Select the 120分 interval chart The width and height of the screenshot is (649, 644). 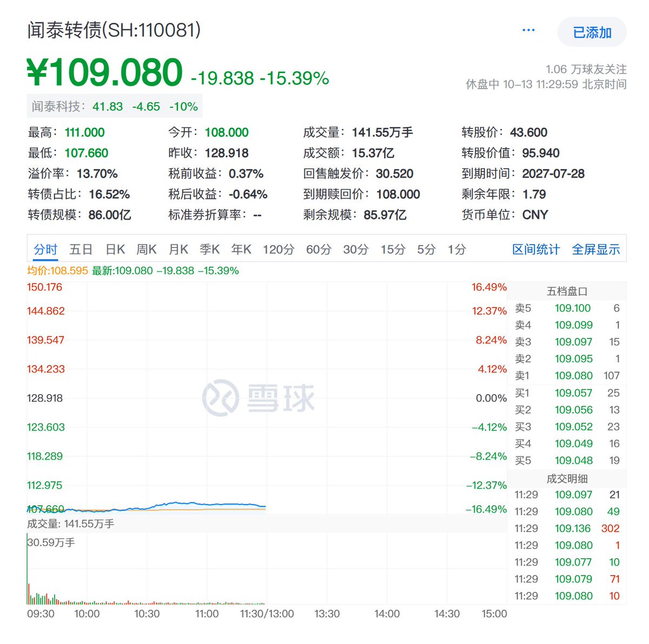[279, 249]
